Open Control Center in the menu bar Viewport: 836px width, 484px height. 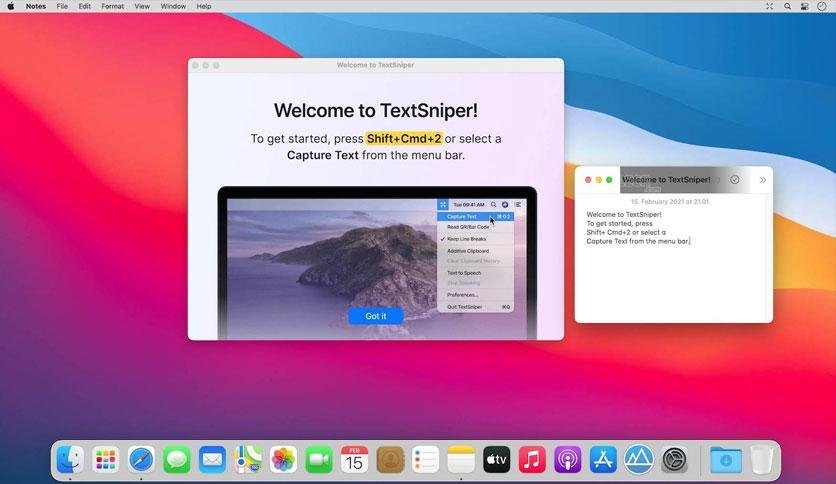coord(805,6)
